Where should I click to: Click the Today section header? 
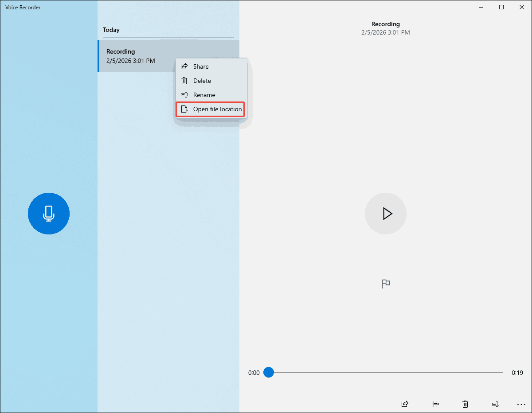point(111,30)
